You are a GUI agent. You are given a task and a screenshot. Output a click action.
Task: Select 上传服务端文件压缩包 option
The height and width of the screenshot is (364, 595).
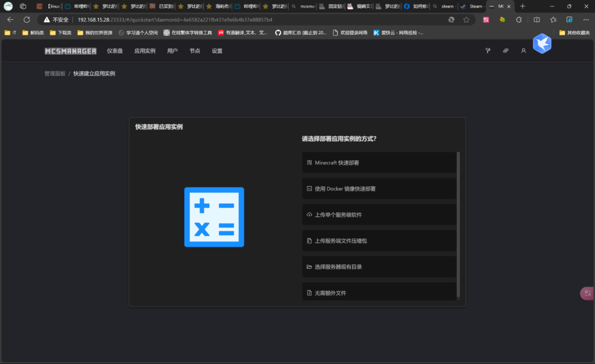pos(379,240)
